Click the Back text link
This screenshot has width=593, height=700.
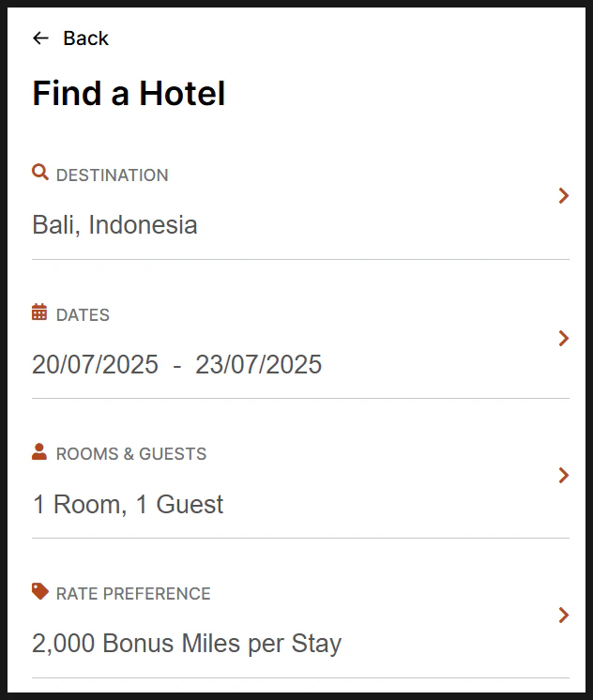(x=85, y=38)
